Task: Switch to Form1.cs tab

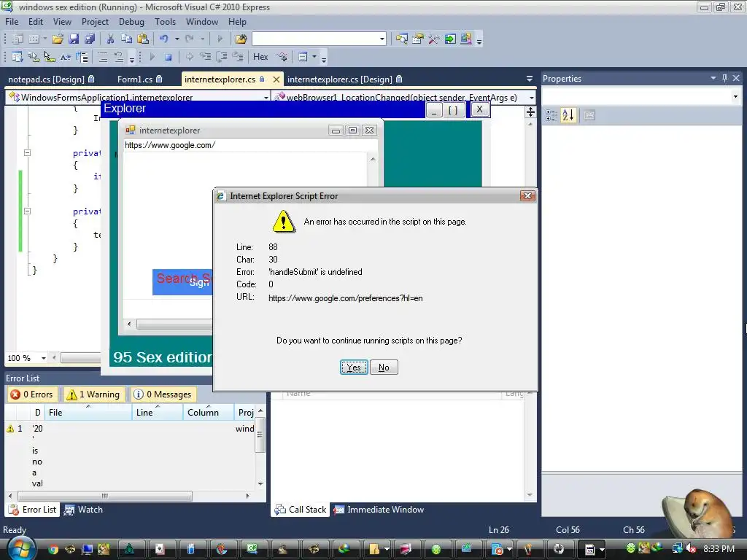Action: [x=139, y=79]
